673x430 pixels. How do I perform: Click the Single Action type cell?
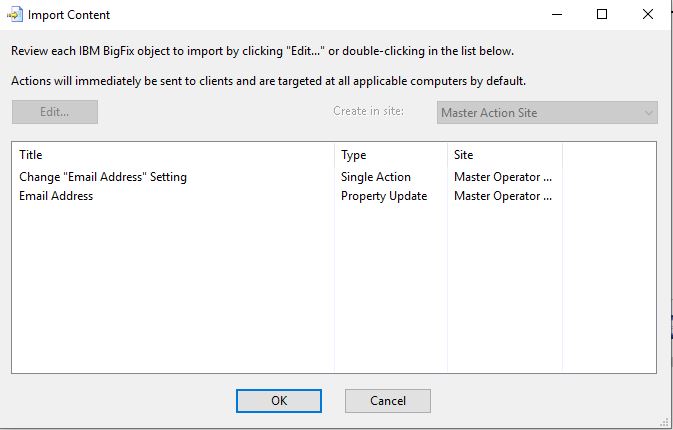376,177
